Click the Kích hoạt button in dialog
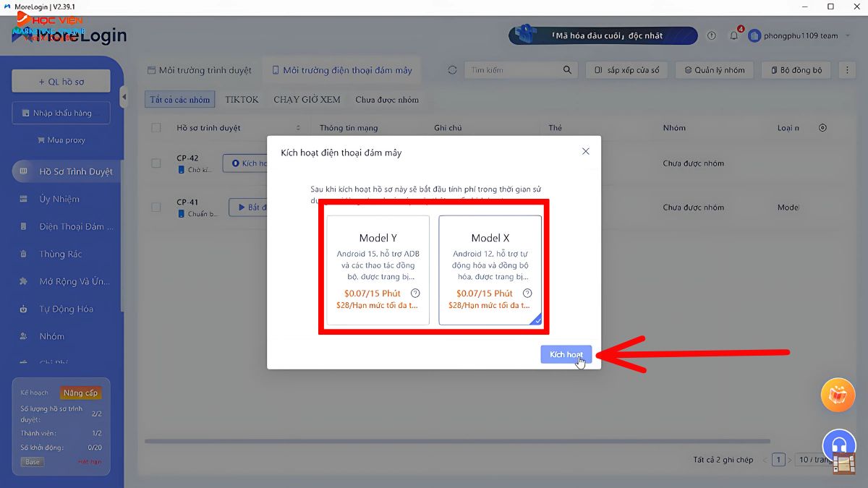868x488 pixels. [x=566, y=354]
